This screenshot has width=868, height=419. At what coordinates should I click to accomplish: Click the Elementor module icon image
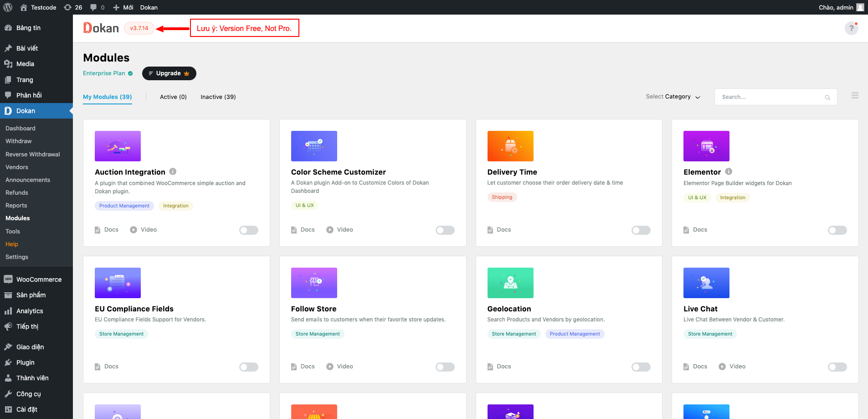(x=706, y=146)
